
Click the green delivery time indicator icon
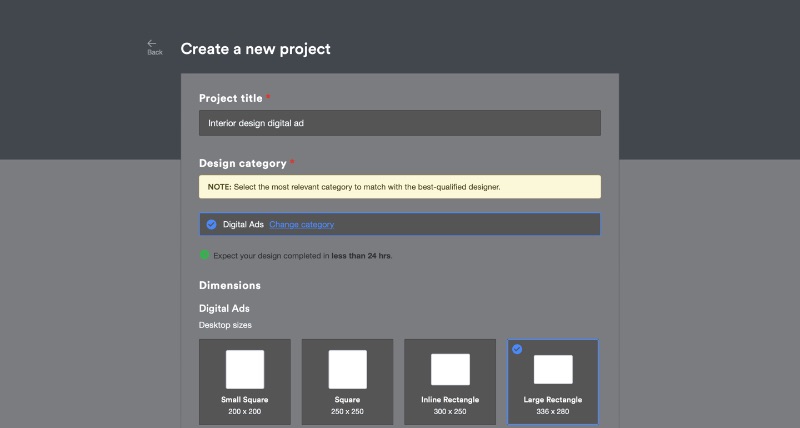coord(205,256)
